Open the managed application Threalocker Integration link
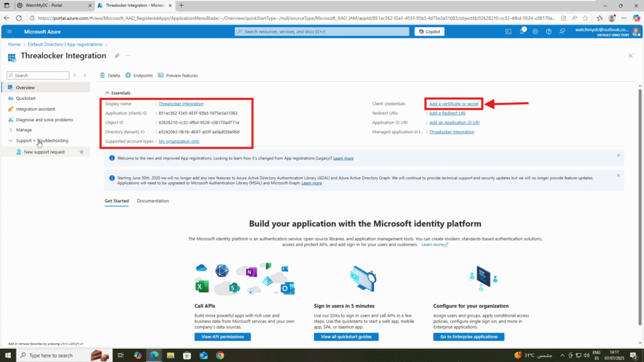Image resolution: width=644 pixels, height=362 pixels. pyautogui.click(x=452, y=132)
